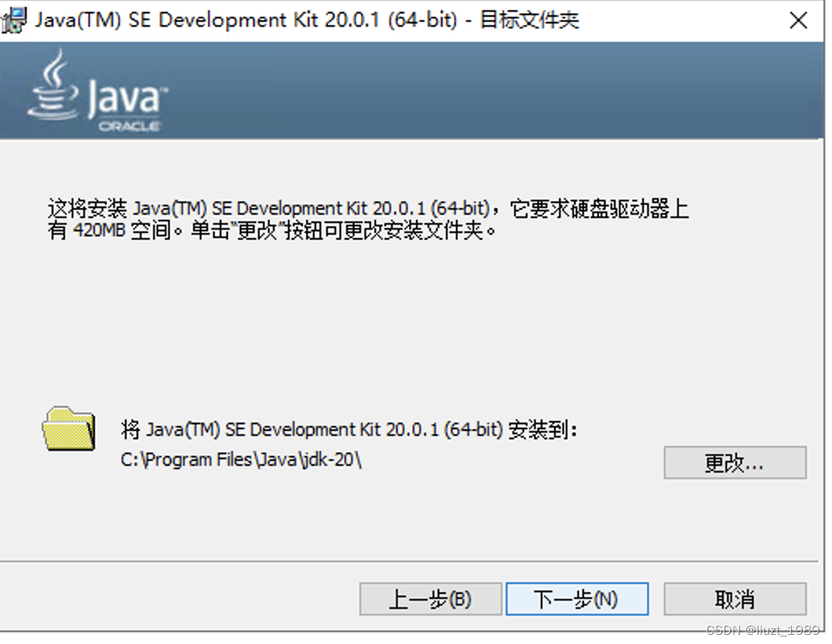The width and height of the screenshot is (832, 644).
Task: Click the yellow destination folder icon
Action: pos(69,429)
